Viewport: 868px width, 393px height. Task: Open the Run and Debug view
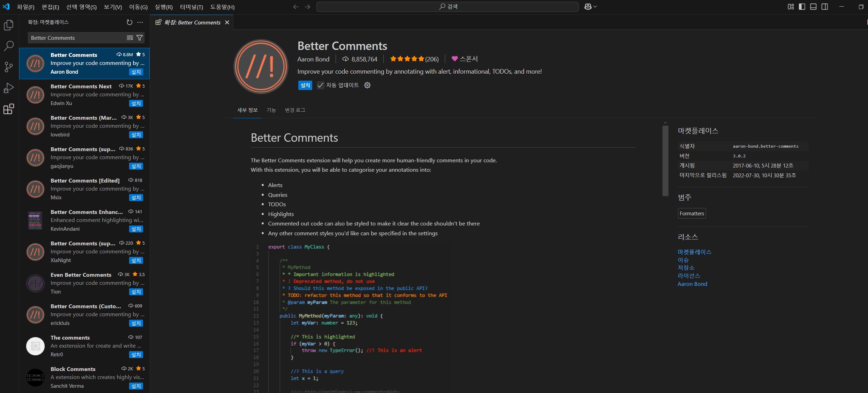coord(9,88)
